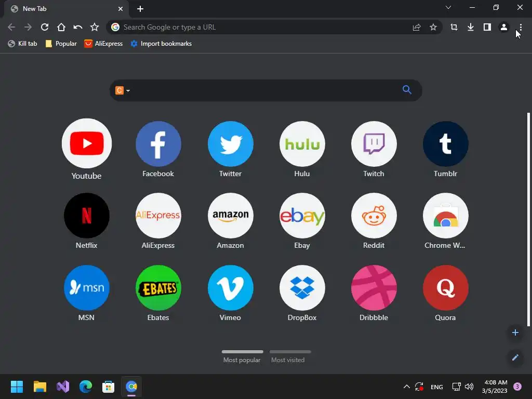This screenshot has width=532, height=399.
Task: Open the Popular bookmarks folder
Action: coord(61,44)
